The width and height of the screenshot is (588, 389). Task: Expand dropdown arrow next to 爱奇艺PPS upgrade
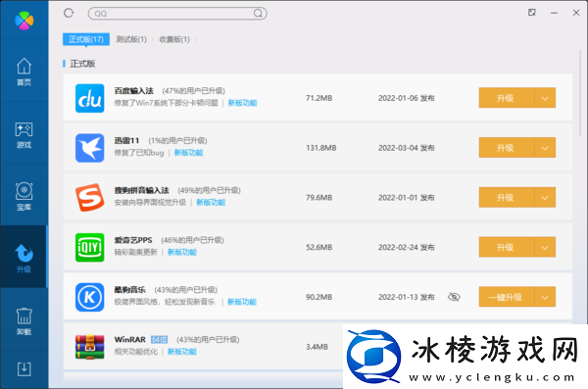545,247
